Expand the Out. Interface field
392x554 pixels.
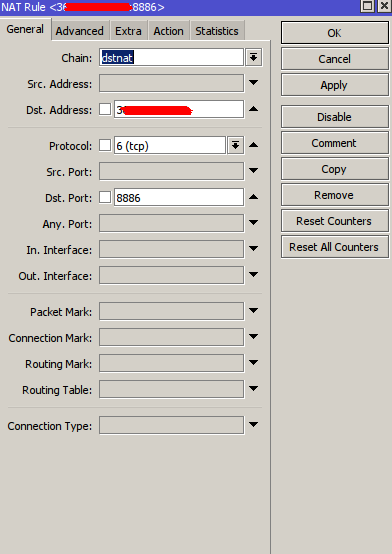[x=253, y=275]
